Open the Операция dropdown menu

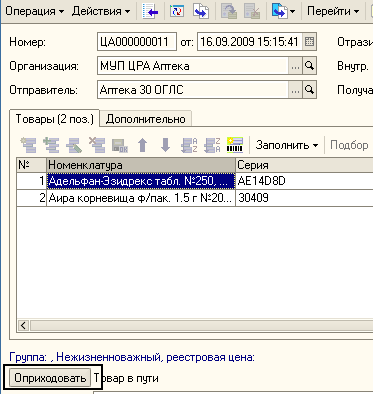point(34,11)
